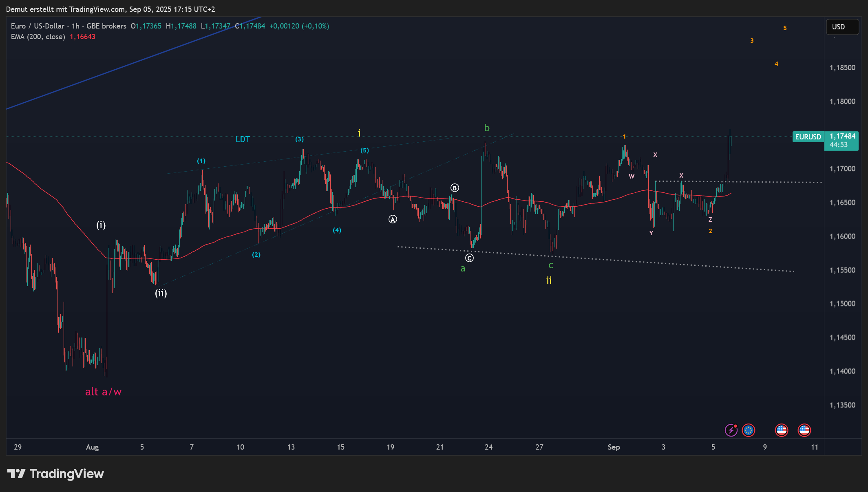Click the EURUSD price tag on price axis
Image resolution: width=868 pixels, height=492 pixels.
[x=808, y=137]
